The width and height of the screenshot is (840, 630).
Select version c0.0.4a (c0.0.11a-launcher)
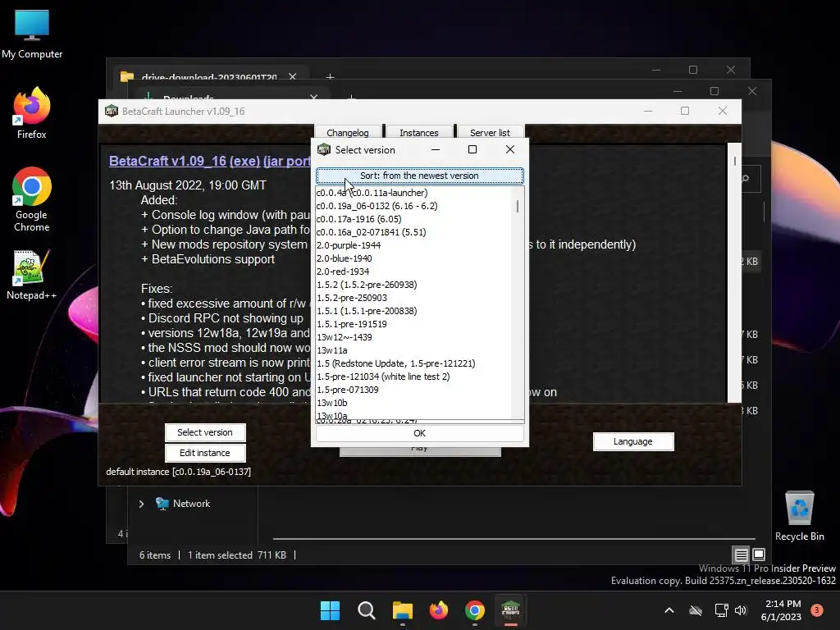413,193
